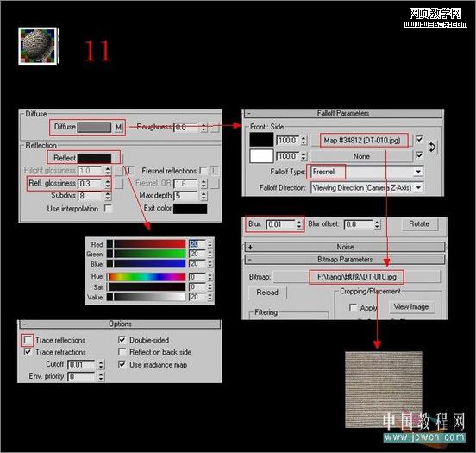476x453 pixels.
Task: Toggle Trace refractions checkbox
Action: [x=28, y=352]
